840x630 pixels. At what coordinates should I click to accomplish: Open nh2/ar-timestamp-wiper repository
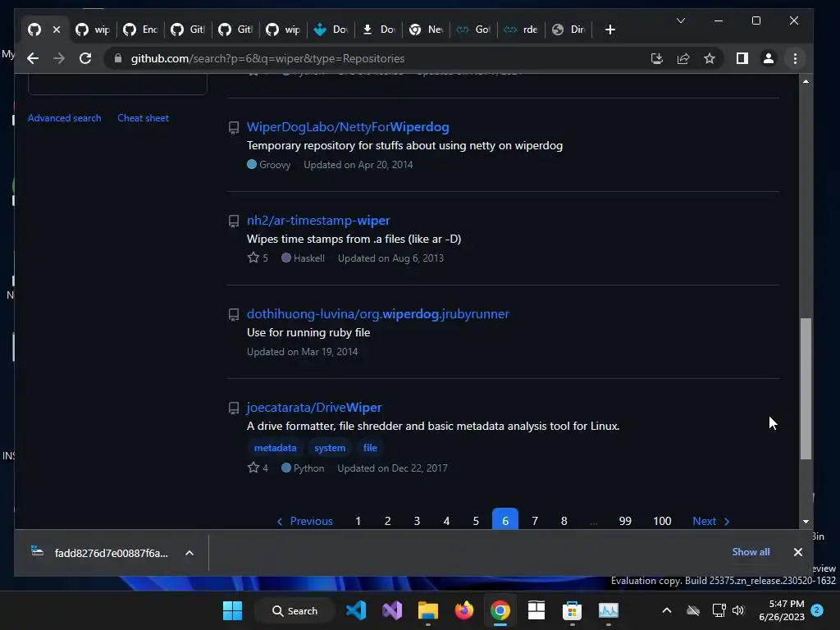tap(318, 220)
